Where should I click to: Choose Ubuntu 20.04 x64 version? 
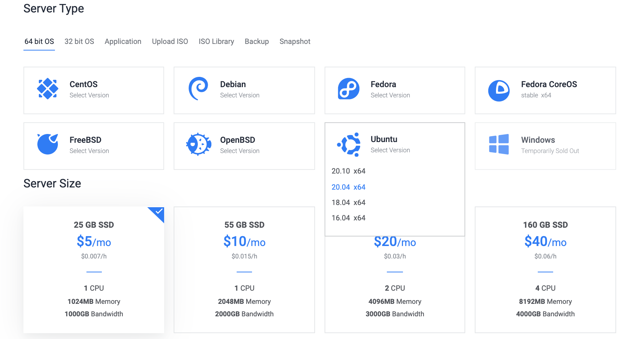click(348, 187)
